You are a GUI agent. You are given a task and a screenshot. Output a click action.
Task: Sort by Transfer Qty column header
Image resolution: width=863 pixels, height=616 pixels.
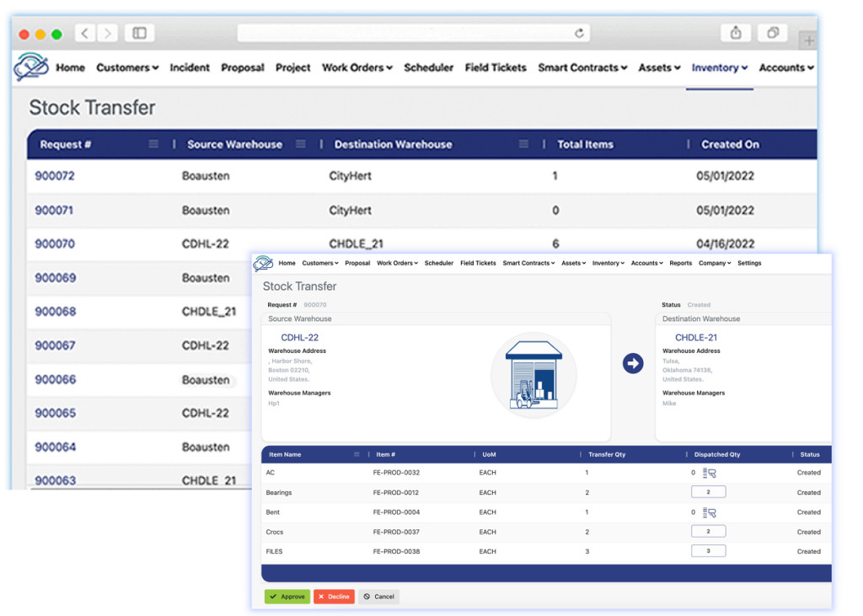tap(607, 454)
